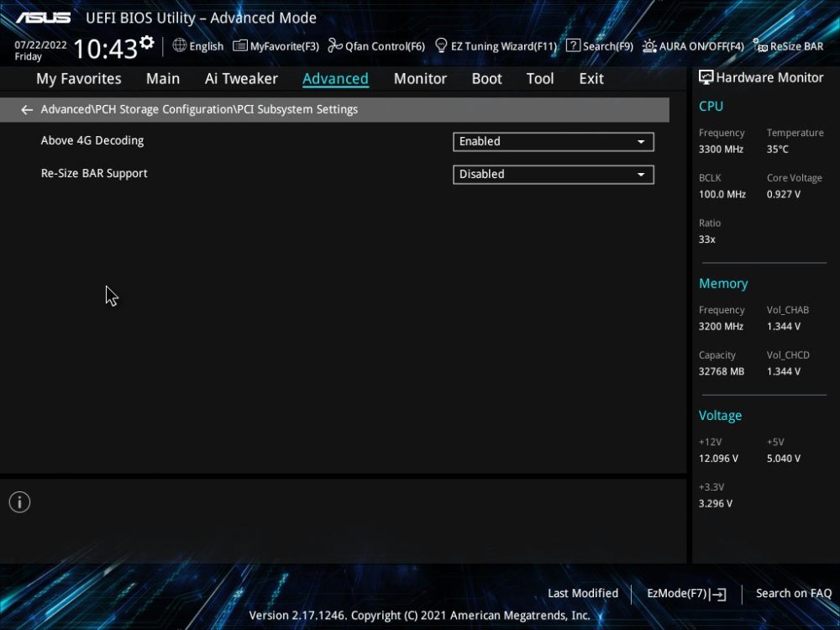Click the 12.096 V value
The height and width of the screenshot is (630, 840).
pos(718,459)
